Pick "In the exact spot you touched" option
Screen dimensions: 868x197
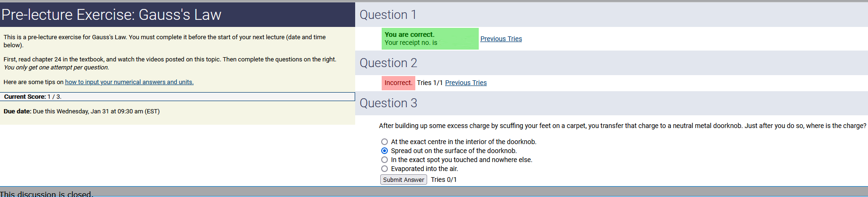(385, 160)
